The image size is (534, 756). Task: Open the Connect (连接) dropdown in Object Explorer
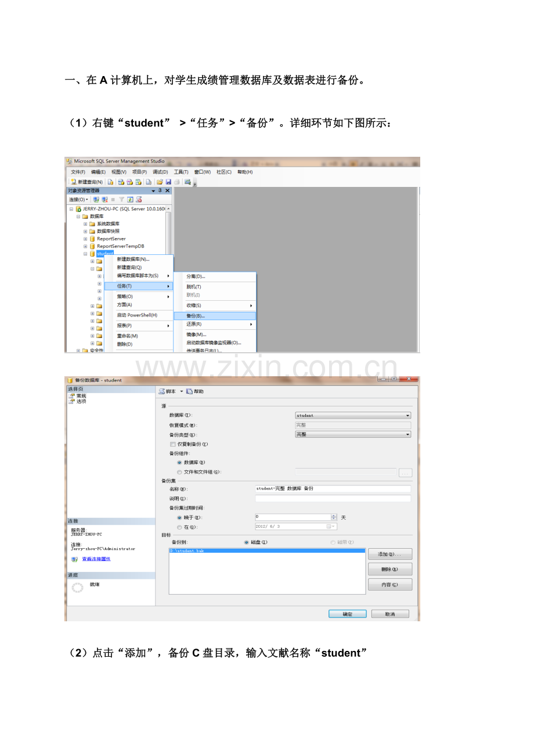coord(78,199)
